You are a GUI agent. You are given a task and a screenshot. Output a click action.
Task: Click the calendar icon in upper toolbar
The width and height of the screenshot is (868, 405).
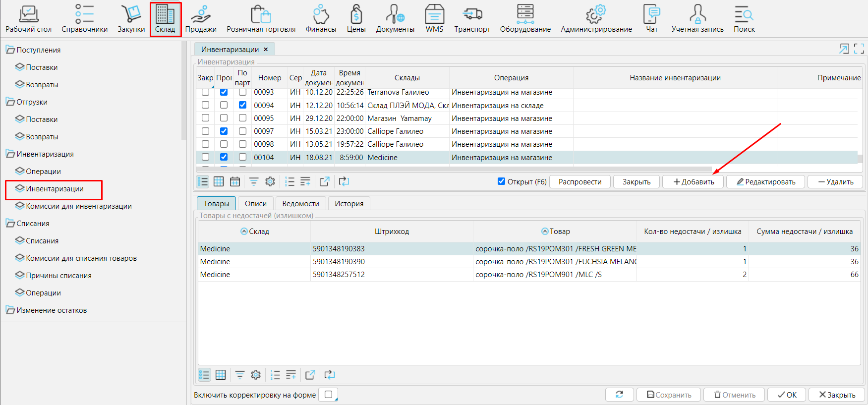coord(235,182)
